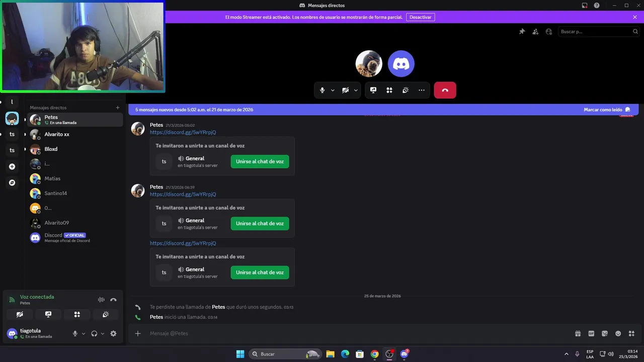The width and height of the screenshot is (644, 362).
Task: Open pinned messages pin icon
Action: click(522, 31)
